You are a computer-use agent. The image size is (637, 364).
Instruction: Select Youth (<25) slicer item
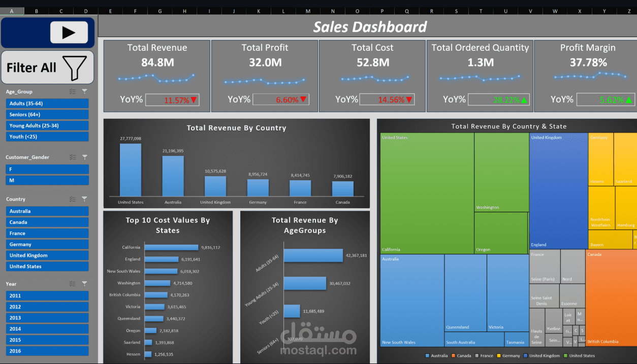click(47, 137)
